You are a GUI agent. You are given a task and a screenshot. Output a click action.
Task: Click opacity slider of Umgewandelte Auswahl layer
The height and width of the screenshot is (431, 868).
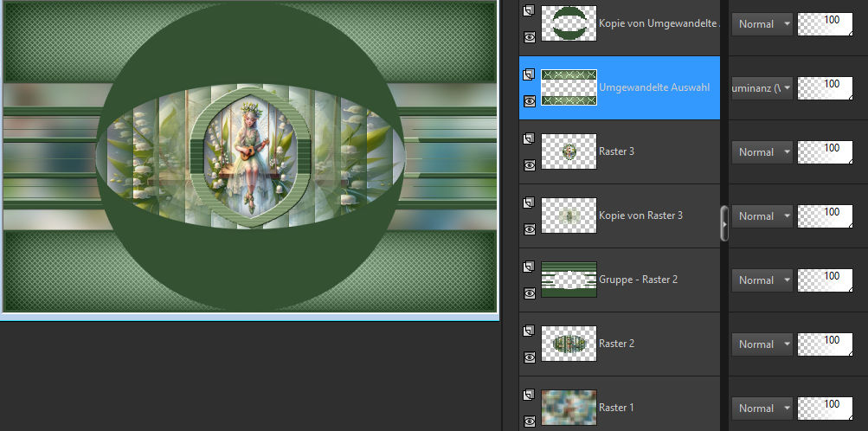[825, 88]
